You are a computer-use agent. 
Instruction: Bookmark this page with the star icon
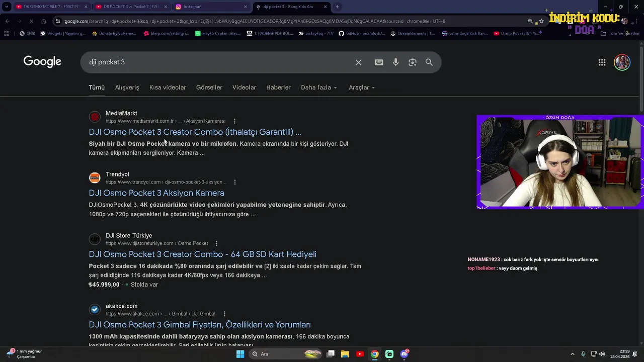(541, 21)
